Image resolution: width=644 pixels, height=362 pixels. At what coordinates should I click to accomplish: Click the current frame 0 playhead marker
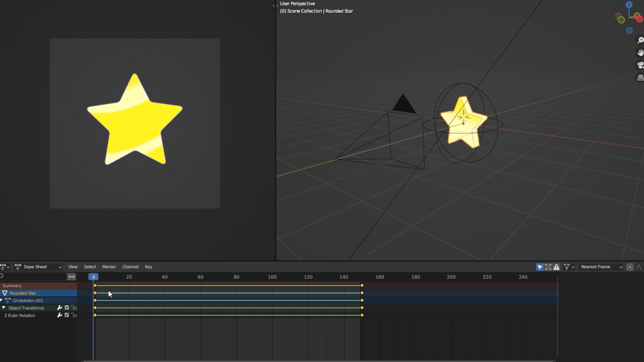[94, 277]
